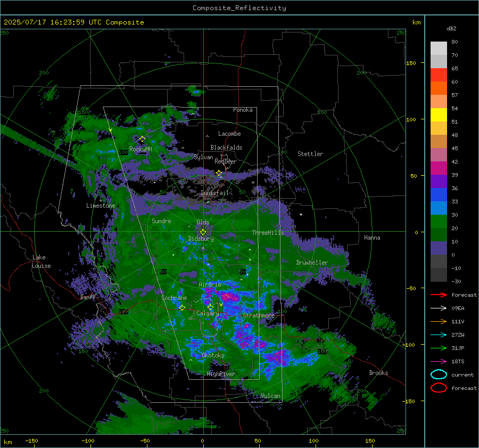Click the Airdrie city label
Screen dimensions: 479x448
coord(210,284)
